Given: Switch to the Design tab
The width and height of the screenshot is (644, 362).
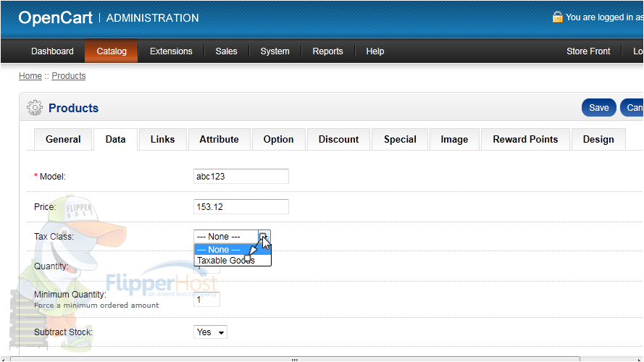Looking at the screenshot, I should click(598, 140).
